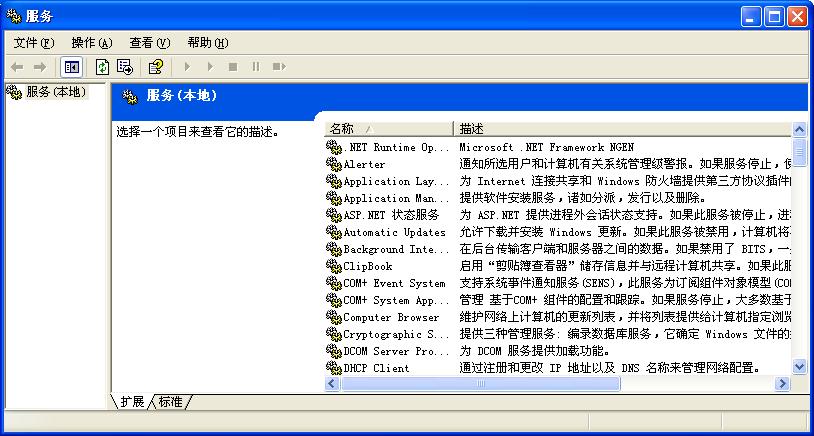Click the horizontal scrollbar left arrow
This screenshot has height=436, width=814.
(x=332, y=384)
